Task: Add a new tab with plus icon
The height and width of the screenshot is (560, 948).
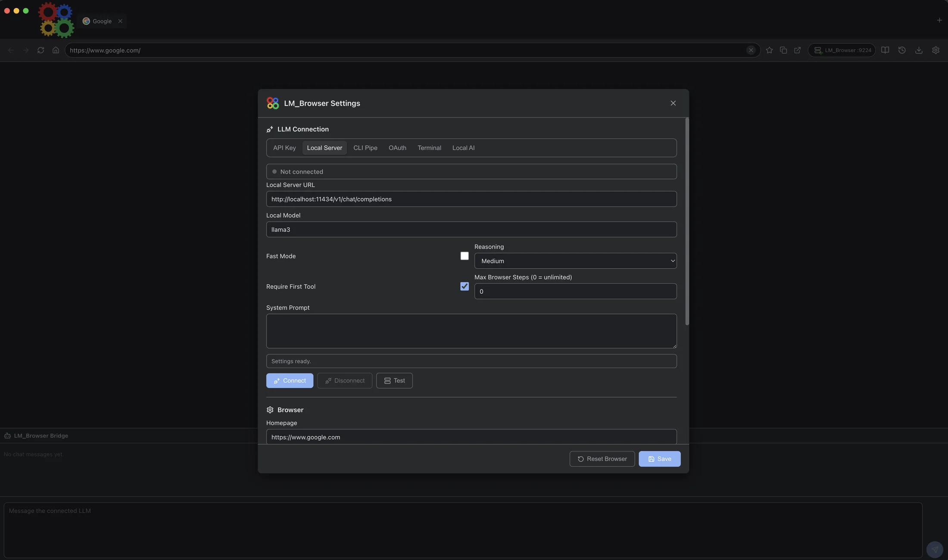Action: tap(939, 20)
